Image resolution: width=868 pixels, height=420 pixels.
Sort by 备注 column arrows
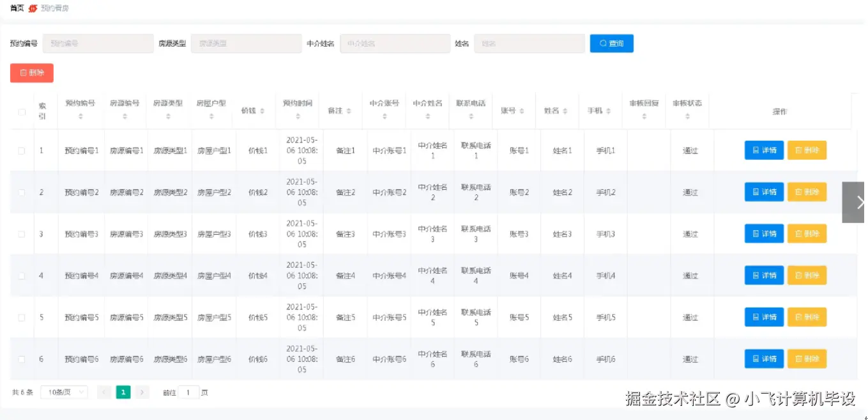click(349, 111)
